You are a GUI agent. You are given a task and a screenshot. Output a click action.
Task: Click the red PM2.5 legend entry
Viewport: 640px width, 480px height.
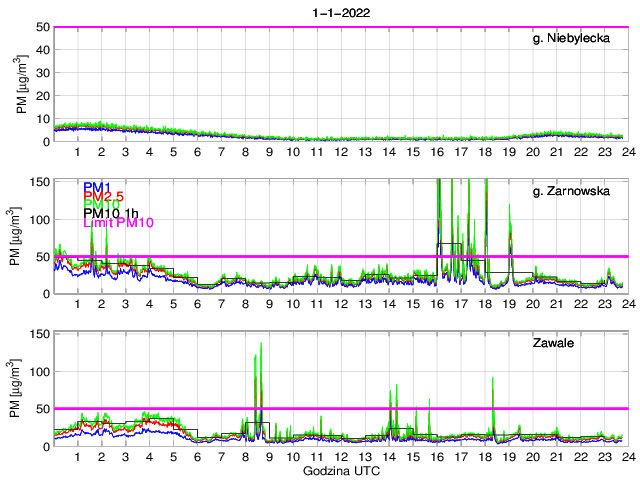click(x=103, y=196)
